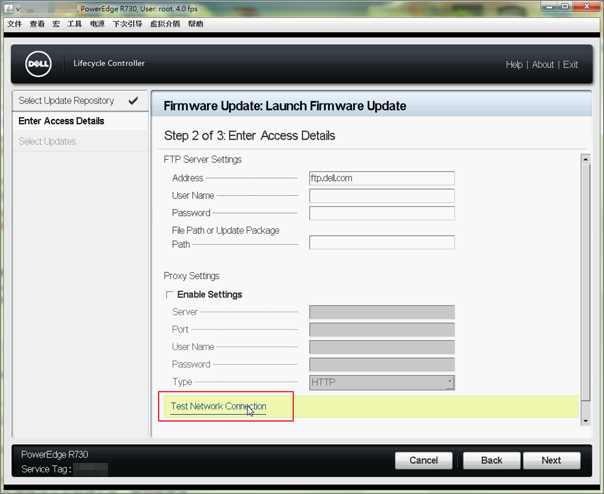604x494 pixels.
Task: Open the 查看 menu
Action: click(x=37, y=24)
